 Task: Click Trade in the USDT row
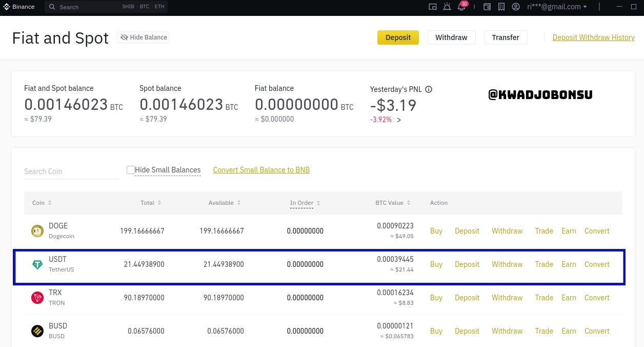click(544, 264)
